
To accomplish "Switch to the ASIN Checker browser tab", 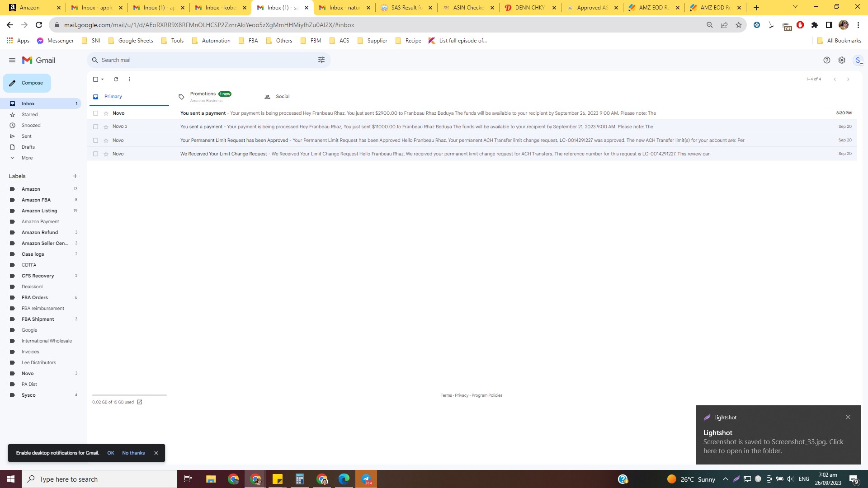I will point(468,8).
